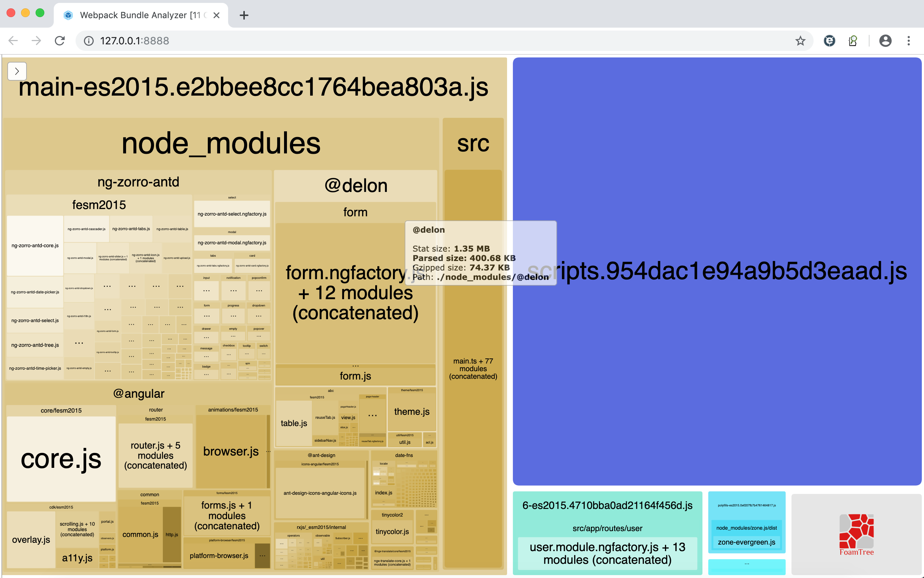Select the reuseTab.js module
Viewport: 924px width, 578px height.
point(325,417)
